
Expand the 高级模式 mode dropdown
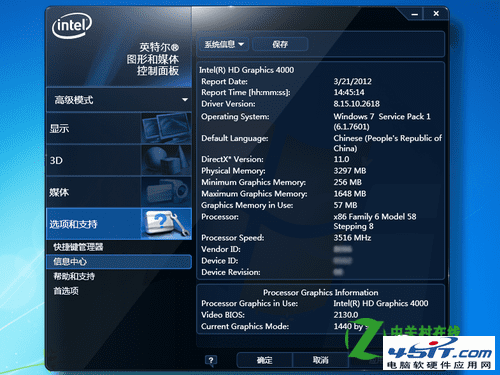tap(119, 100)
